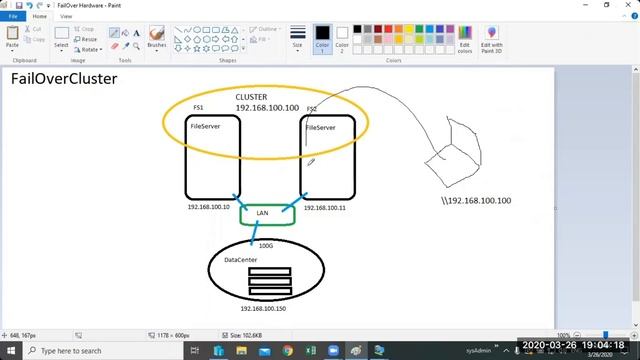Click the Cut scissors button
Image resolution: width=640 pixels, height=360 pixels.
point(33,29)
